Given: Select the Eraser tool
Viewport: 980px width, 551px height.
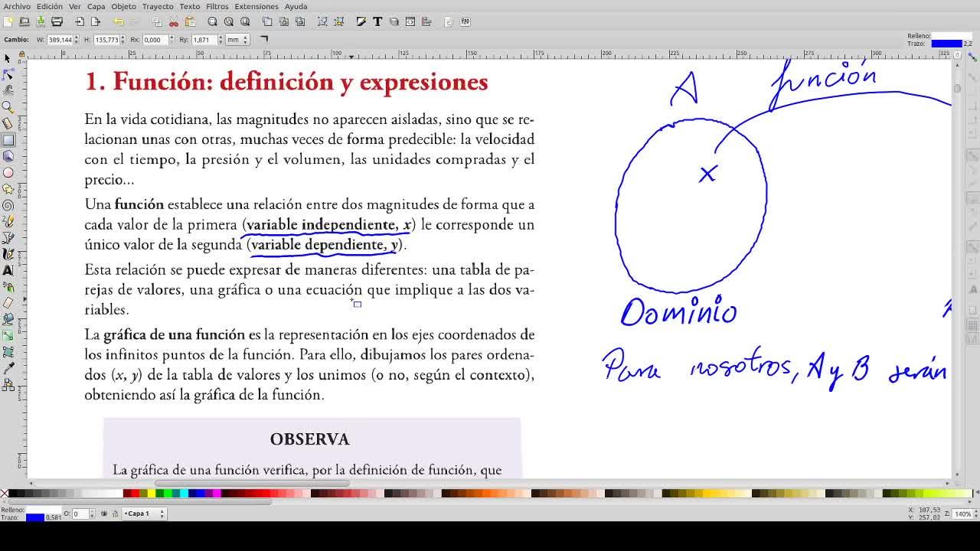Looking at the screenshot, I should 8,303.
